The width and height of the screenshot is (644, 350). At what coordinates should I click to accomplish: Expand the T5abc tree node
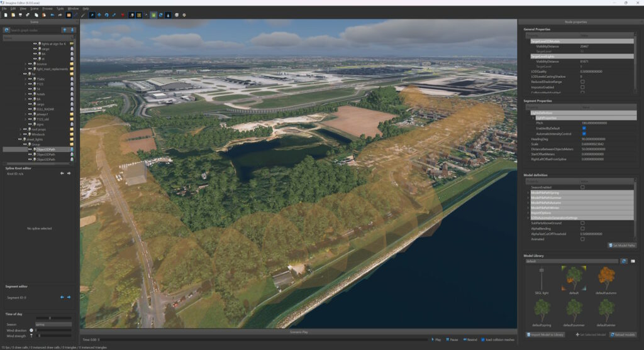pyautogui.click(x=25, y=79)
